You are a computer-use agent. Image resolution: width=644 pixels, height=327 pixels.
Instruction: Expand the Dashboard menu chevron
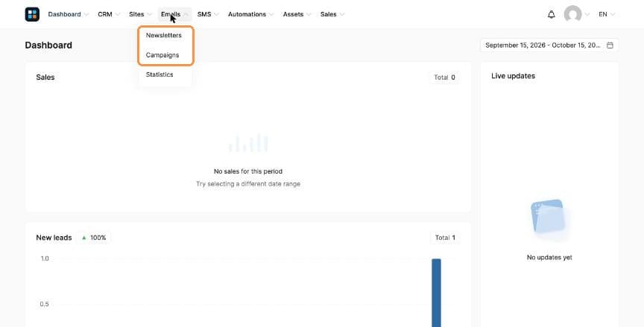[86, 14]
